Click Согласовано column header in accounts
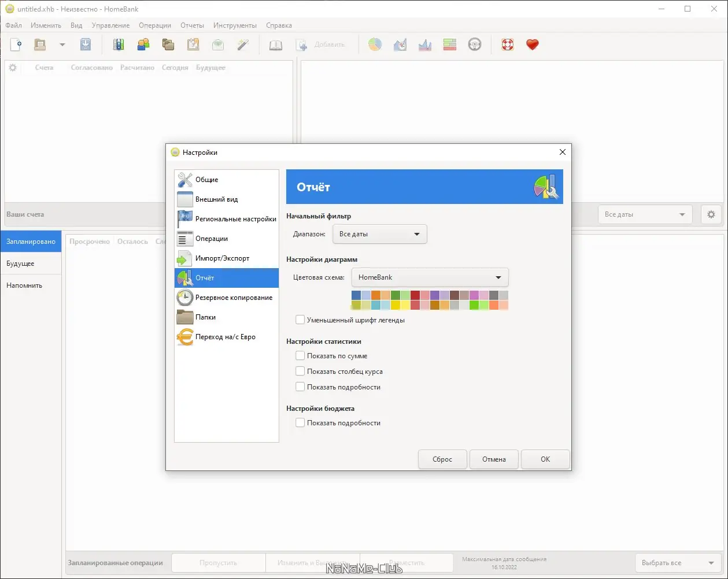This screenshot has height=579, width=728. pos(92,68)
